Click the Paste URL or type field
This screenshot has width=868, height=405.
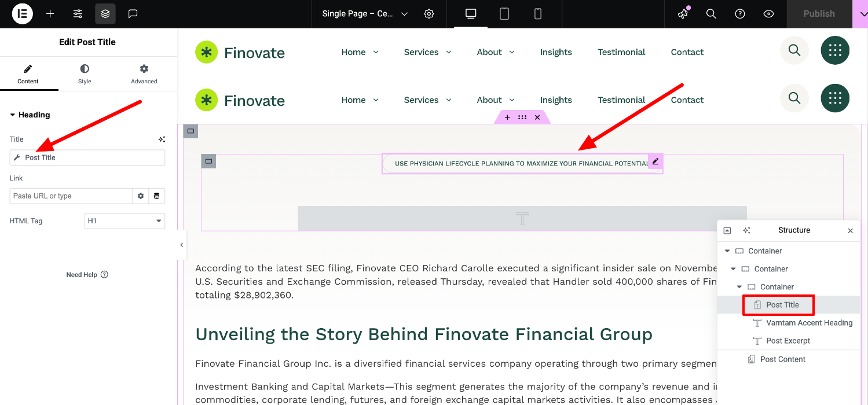tap(71, 196)
